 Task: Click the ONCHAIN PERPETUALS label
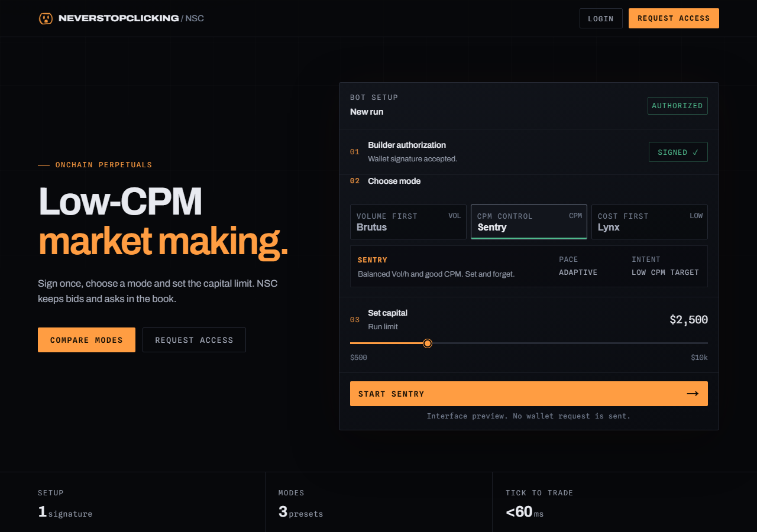click(103, 165)
